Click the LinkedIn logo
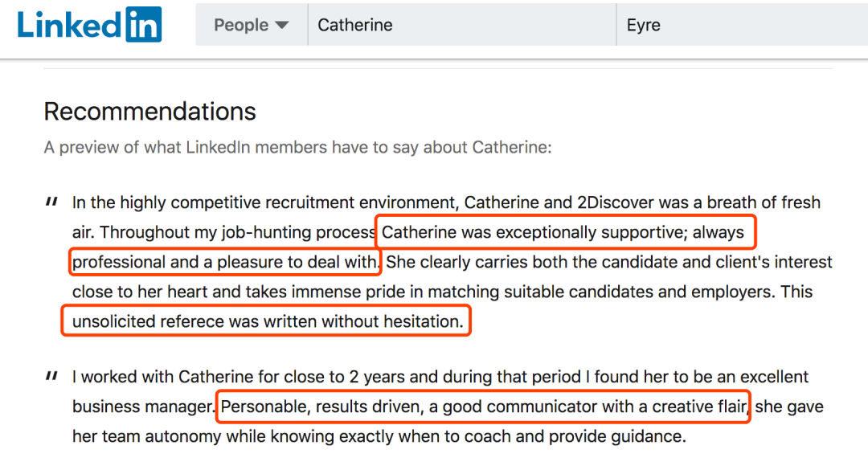 pyautogui.click(x=90, y=24)
